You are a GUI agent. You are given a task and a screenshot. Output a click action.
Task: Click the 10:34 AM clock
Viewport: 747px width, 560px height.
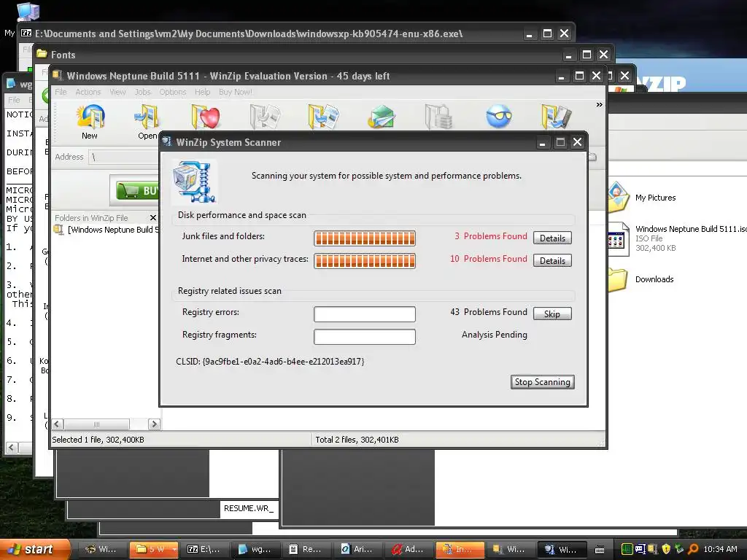720,549
